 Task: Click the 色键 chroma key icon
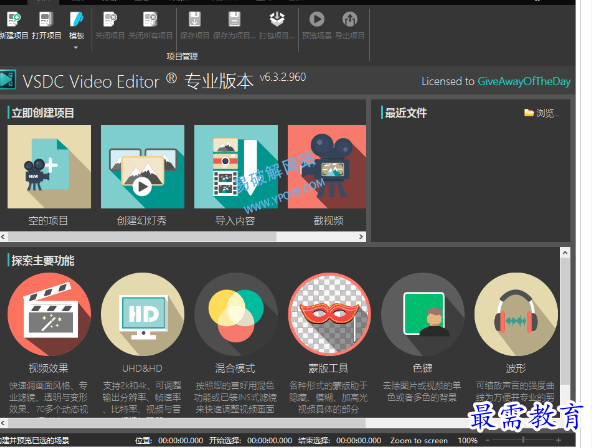(x=422, y=314)
